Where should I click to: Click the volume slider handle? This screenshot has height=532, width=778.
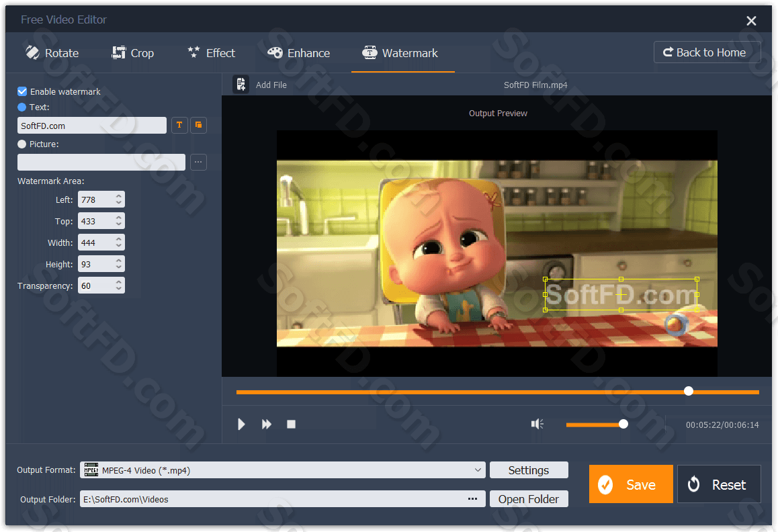pyautogui.click(x=623, y=424)
